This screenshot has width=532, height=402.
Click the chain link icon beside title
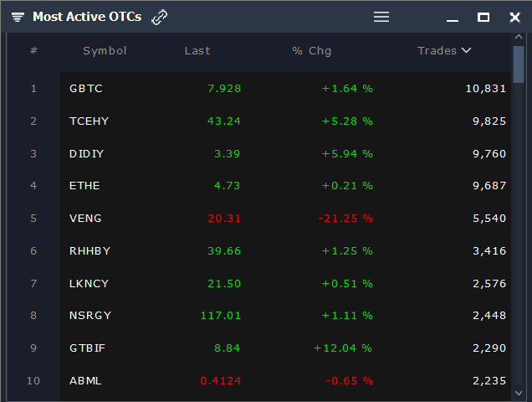click(x=159, y=17)
